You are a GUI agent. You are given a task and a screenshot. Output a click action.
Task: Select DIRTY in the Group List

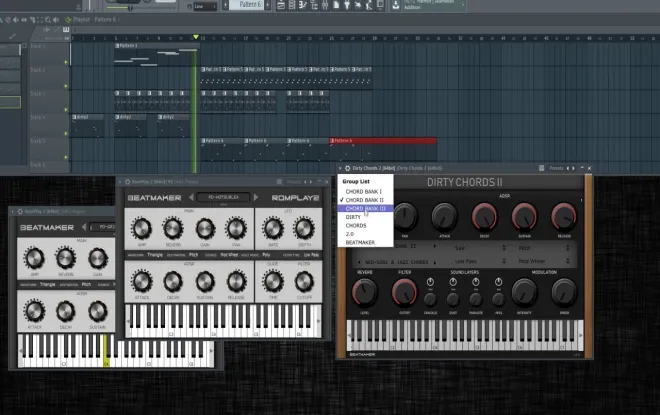(365, 217)
